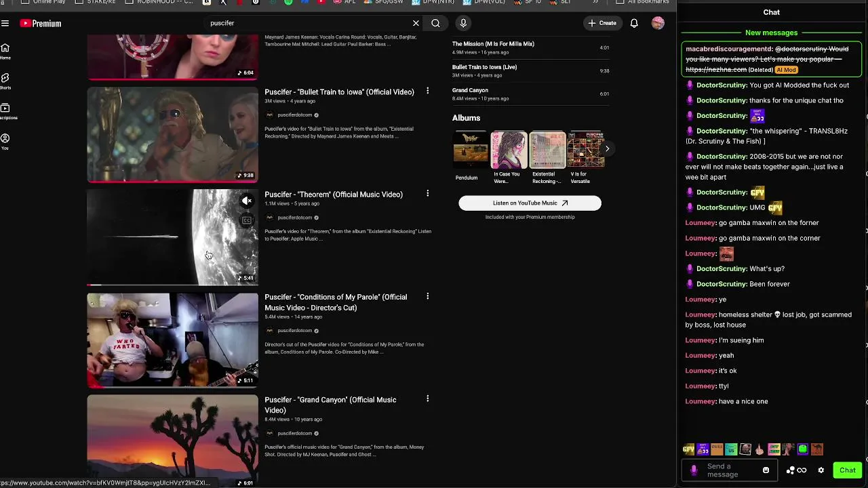This screenshot has width=868, height=488.
Task: Click the green Chat send button
Action: 848,470
